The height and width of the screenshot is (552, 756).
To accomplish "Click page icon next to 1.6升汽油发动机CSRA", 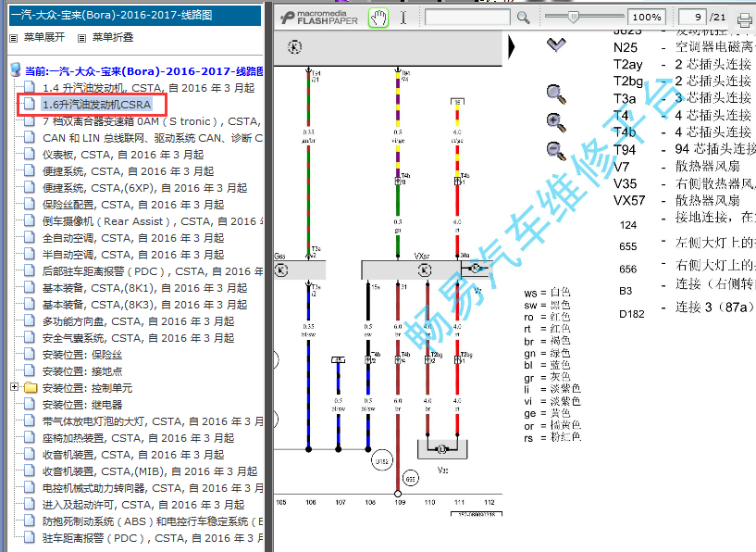I will 30,104.
